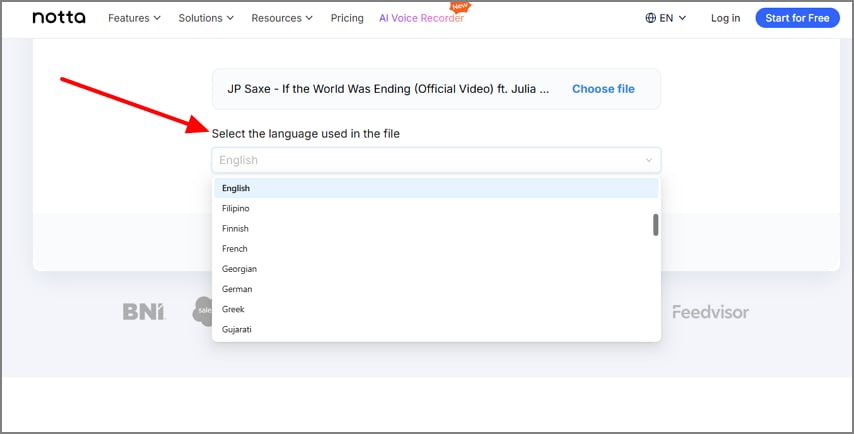Click the notta logo

[x=59, y=18]
